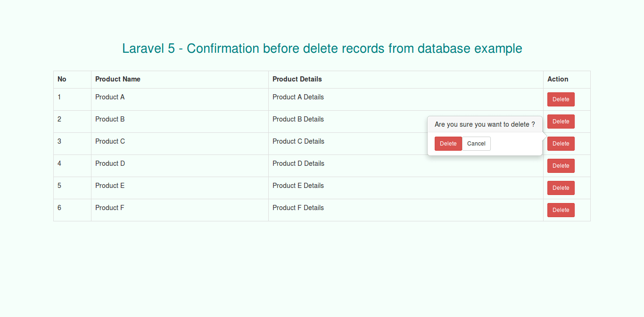Cancel the delete confirmation popover
The width and height of the screenshot is (644, 317).
476,144
